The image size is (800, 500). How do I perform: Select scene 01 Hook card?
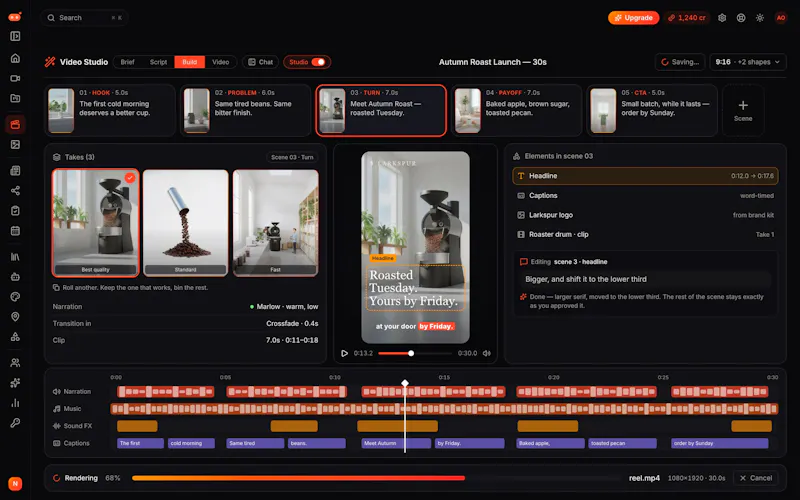tap(110, 111)
